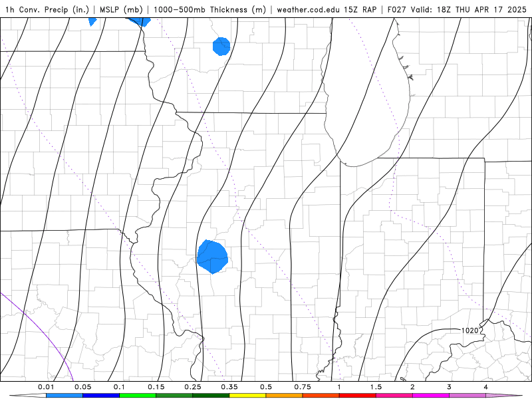Select the magenta 2–3 legend swatch

point(431,396)
